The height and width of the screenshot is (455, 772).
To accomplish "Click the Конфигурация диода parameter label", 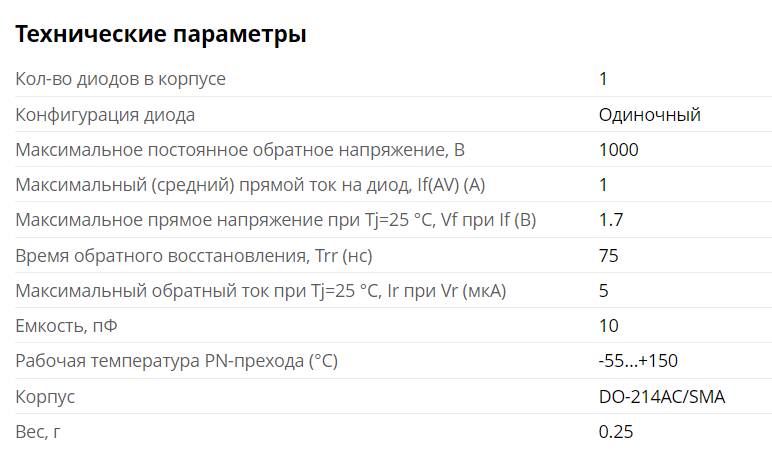I will (x=105, y=115).
